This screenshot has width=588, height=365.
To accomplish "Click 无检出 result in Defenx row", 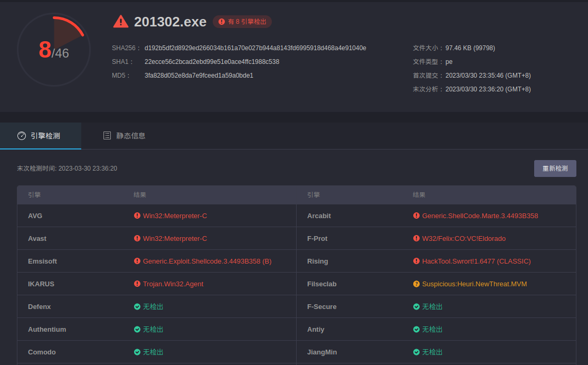I will 153,306.
